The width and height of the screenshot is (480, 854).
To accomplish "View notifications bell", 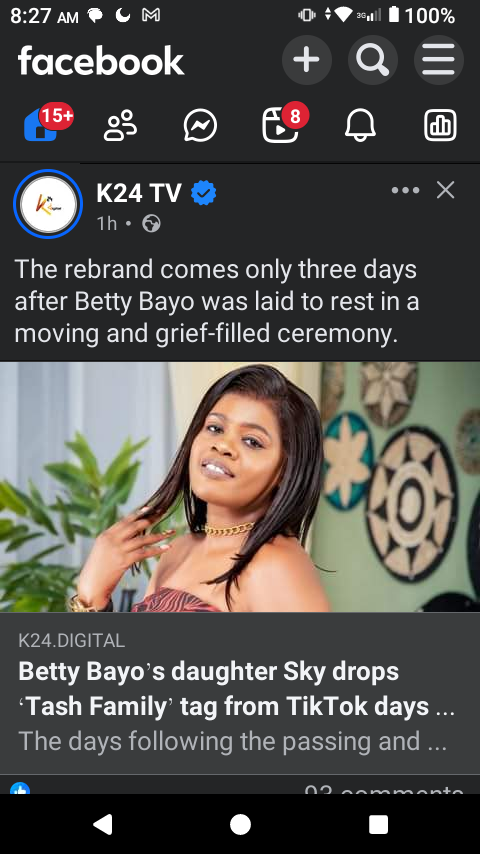I will pos(360,125).
